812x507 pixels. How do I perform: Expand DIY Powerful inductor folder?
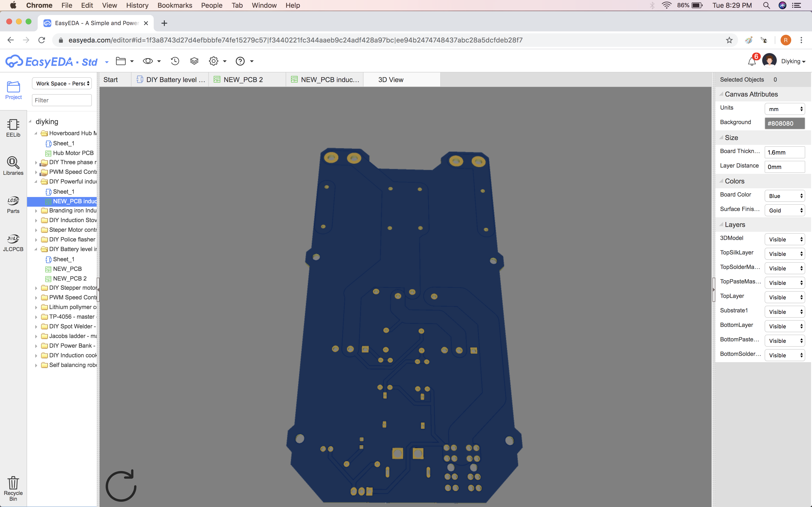point(36,182)
